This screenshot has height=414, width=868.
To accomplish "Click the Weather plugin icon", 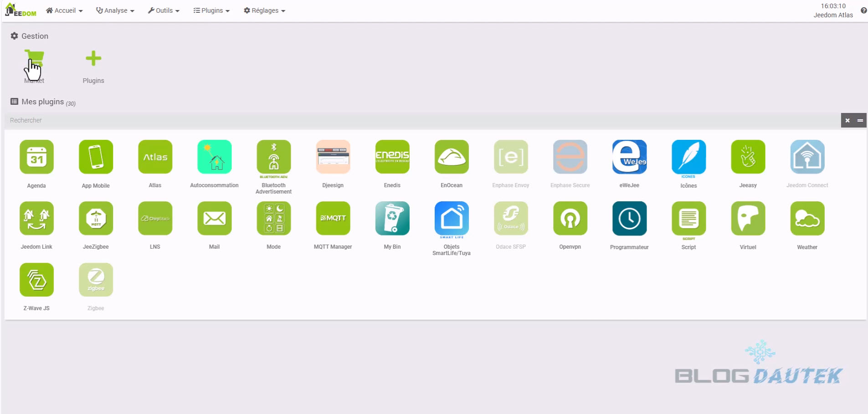I will click(x=807, y=219).
